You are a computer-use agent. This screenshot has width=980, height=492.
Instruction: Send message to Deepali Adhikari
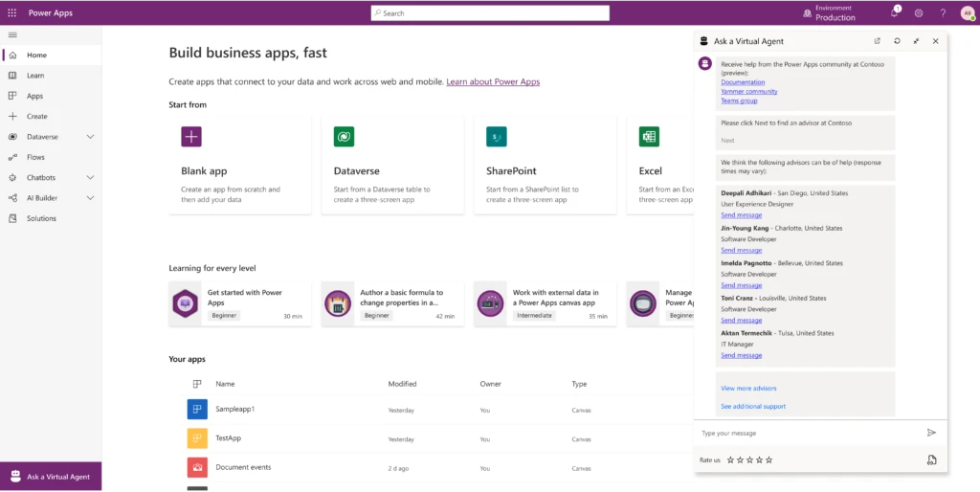(x=741, y=215)
